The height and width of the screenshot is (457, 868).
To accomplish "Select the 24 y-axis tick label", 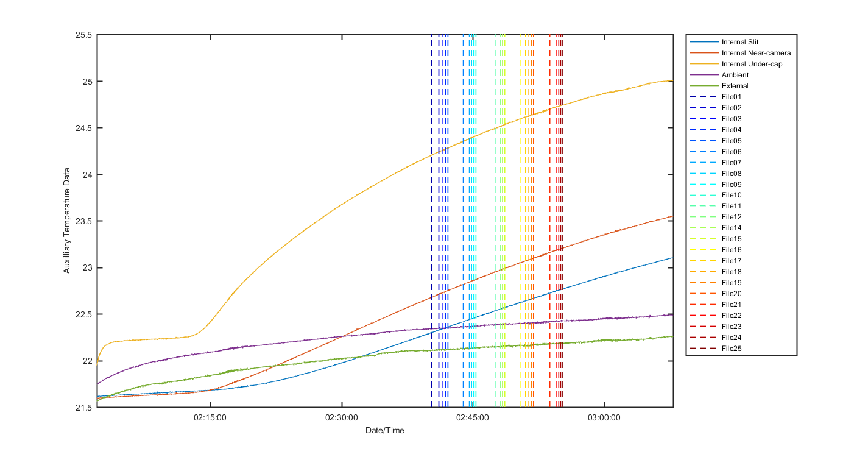I will coord(87,175).
